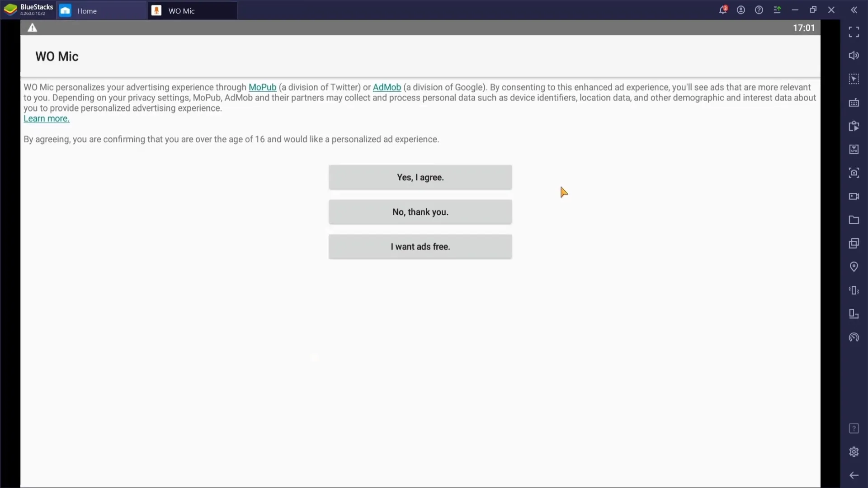868x488 pixels.
Task: Open the user account icon
Action: 741,10
